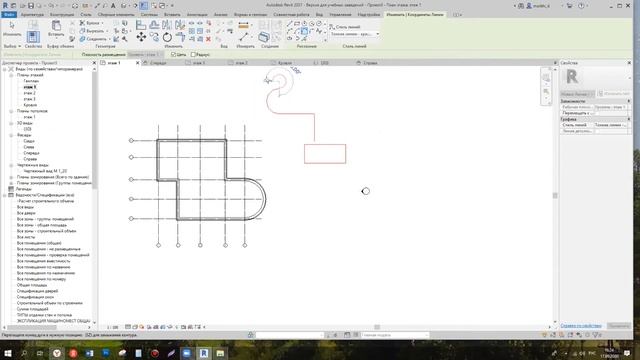
Task: Open Revit icon on Windows taskbar
Action: pyautogui.click(x=204, y=353)
